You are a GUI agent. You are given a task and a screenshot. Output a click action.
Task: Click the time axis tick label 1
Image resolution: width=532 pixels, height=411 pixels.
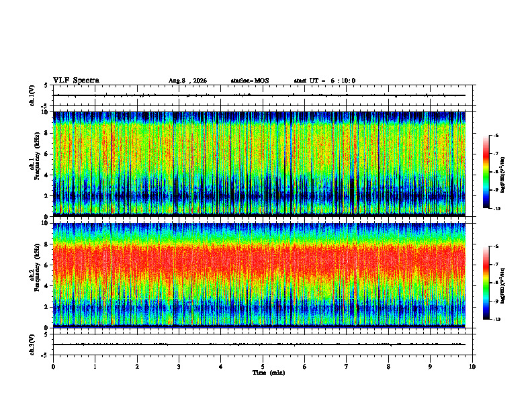coord(95,367)
